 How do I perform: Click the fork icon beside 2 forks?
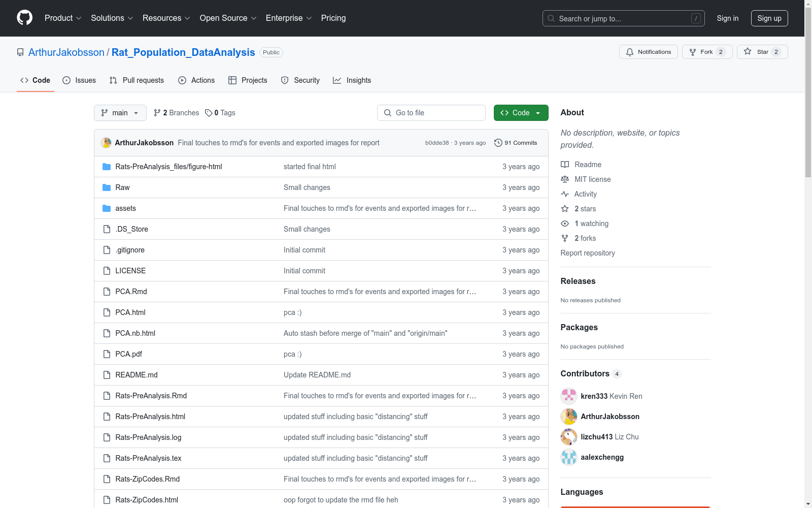565,238
